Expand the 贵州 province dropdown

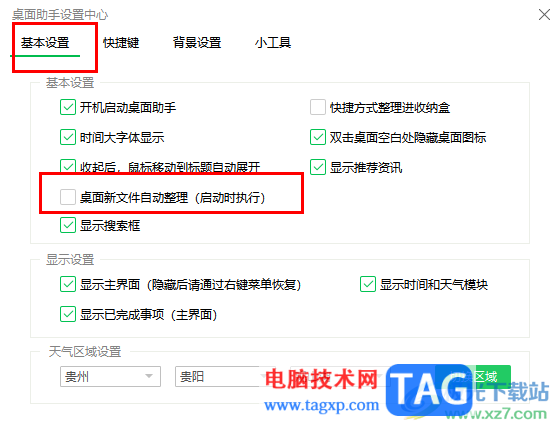tap(110, 376)
